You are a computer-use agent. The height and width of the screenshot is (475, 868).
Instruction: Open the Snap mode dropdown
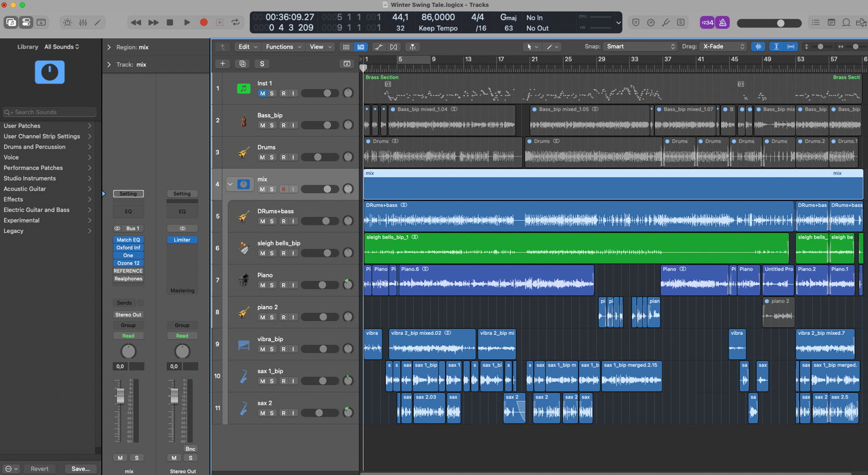[x=640, y=46]
